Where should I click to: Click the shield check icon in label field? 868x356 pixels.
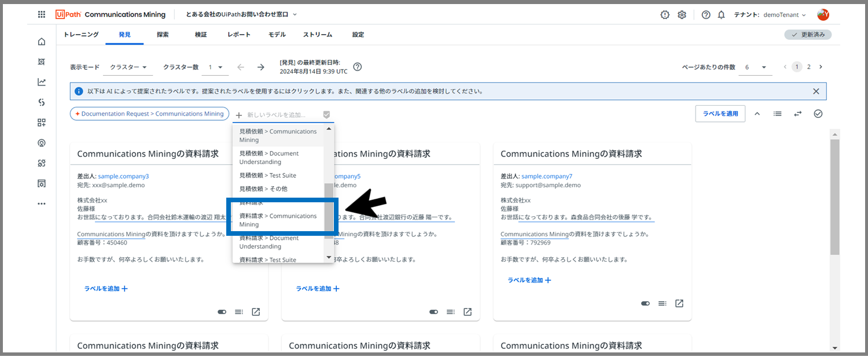click(x=326, y=114)
